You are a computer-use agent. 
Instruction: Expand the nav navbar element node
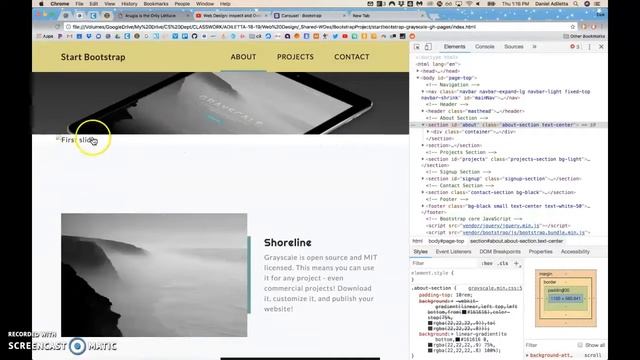click(x=423, y=92)
